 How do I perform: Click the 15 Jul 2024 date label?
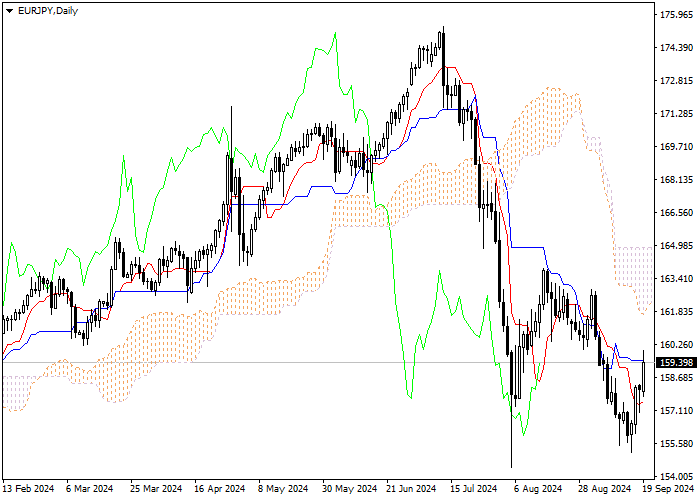click(474, 489)
